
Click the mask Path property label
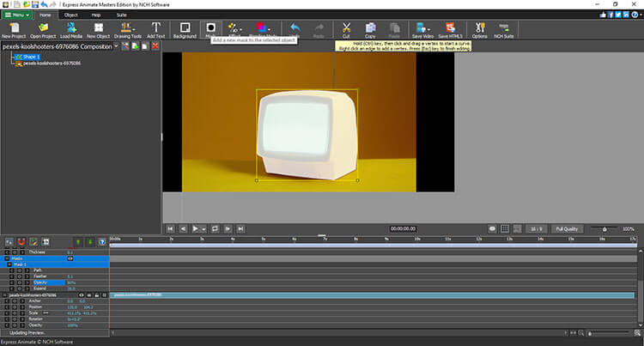pos(38,270)
